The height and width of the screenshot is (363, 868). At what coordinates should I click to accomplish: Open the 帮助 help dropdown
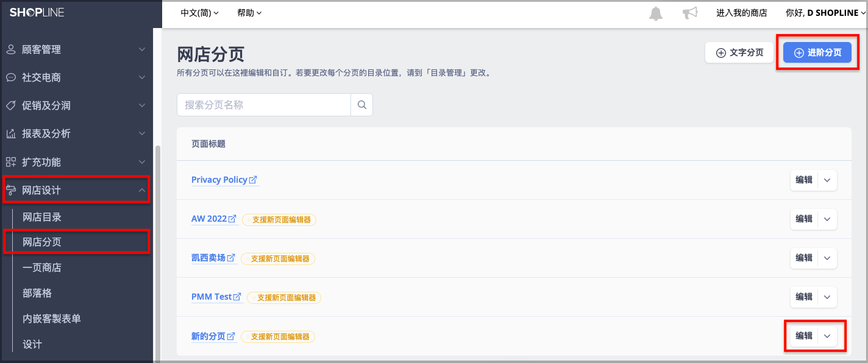click(x=249, y=13)
